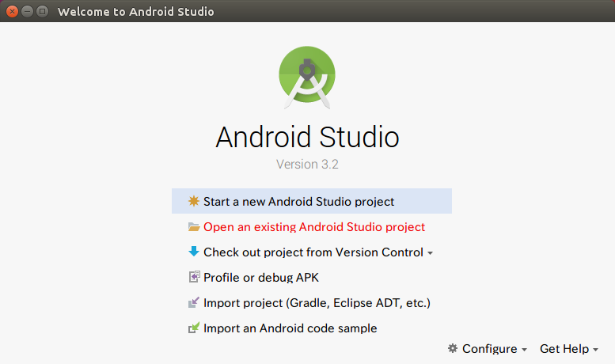
Task: Click the Profile or debug APK icon
Action: tap(194, 277)
